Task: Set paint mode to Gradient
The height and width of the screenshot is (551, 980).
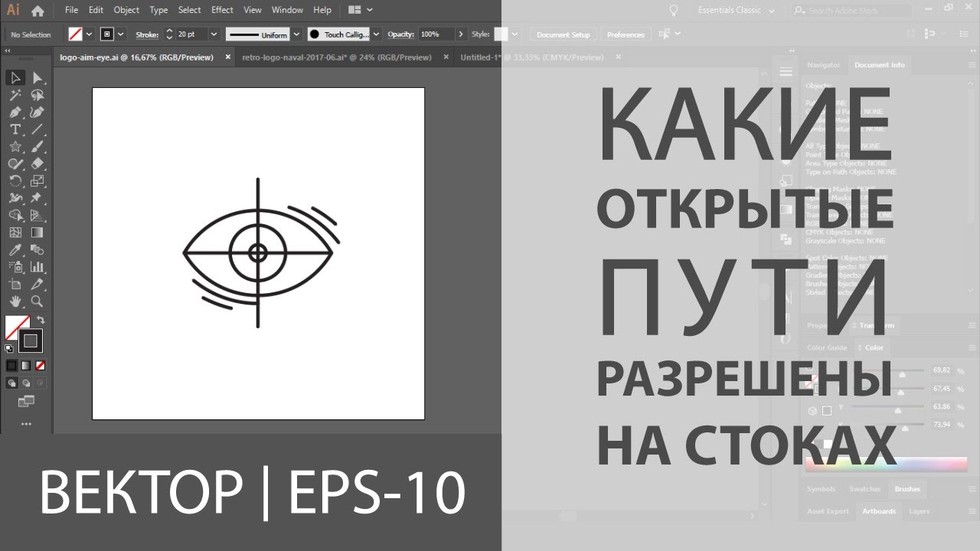Action: 25,365
